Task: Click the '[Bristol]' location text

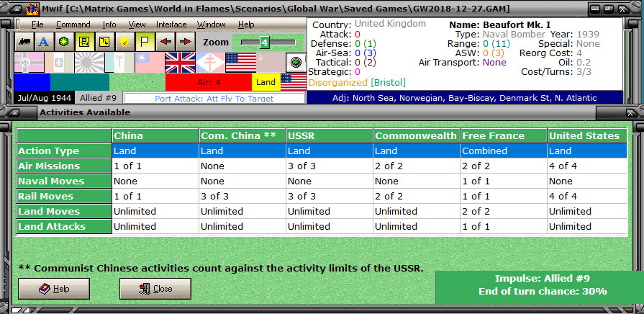Action: pos(388,83)
